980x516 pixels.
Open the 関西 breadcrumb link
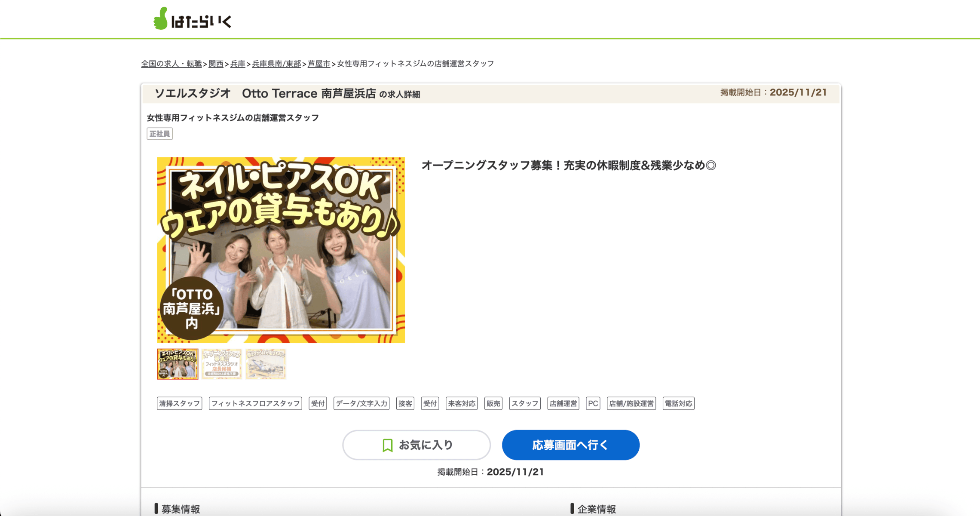tap(216, 64)
